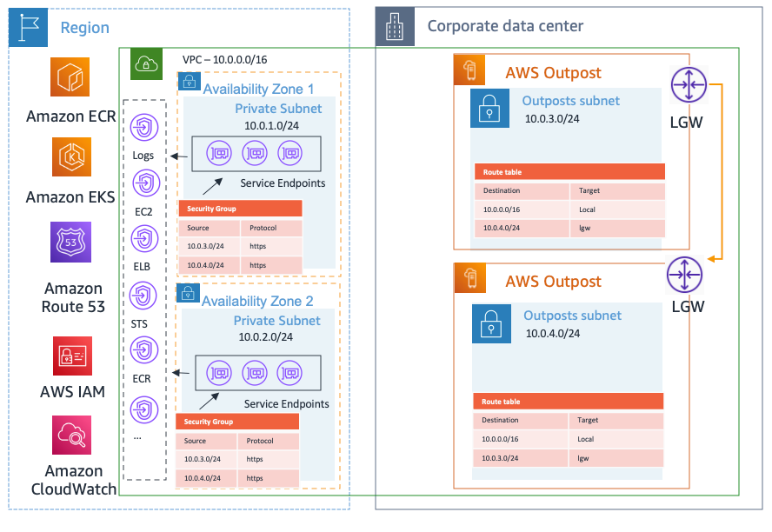Select the AWS Outpost icon in top box
772x532 pixels.
click(469, 70)
